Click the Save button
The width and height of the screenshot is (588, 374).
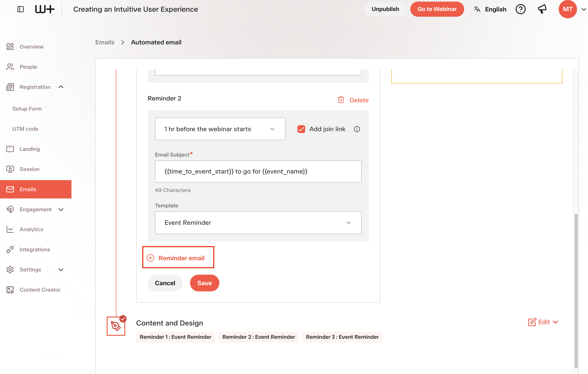pyautogui.click(x=204, y=283)
